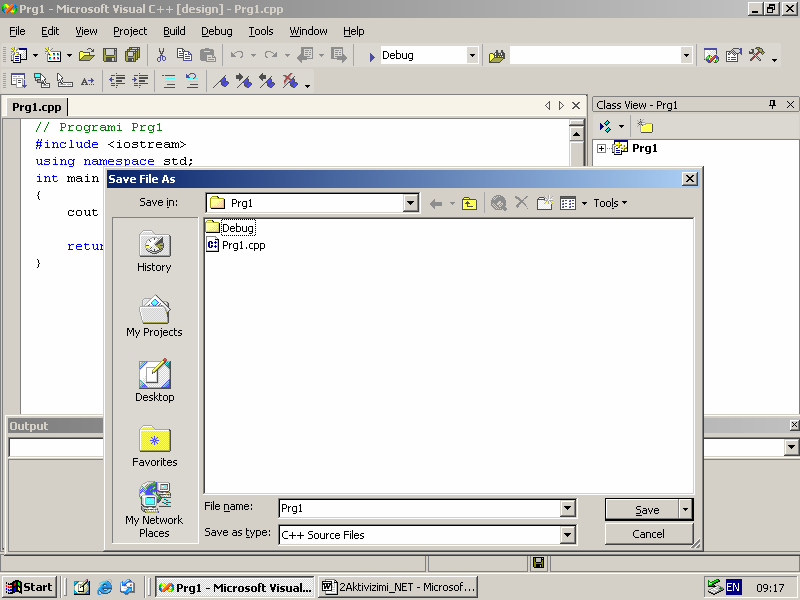Open the Edit menu
This screenshot has width=800, height=600.
[x=50, y=31]
